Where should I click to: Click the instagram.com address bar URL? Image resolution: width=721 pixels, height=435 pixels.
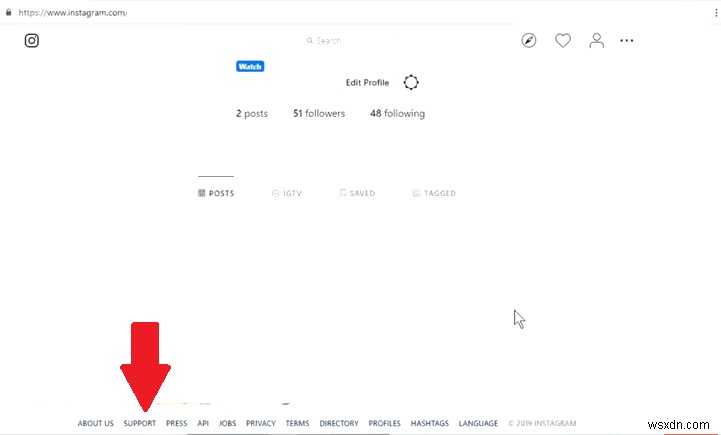pos(73,13)
